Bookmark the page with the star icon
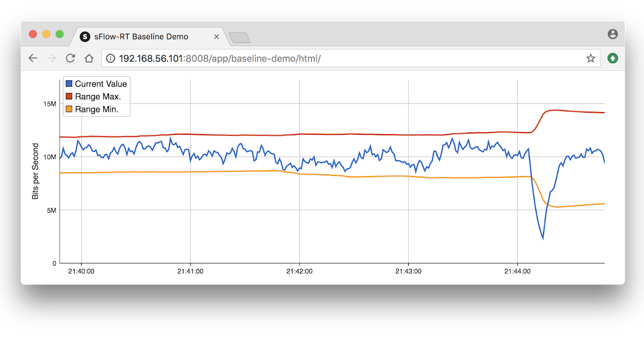This screenshot has height=338, width=644. (590, 58)
